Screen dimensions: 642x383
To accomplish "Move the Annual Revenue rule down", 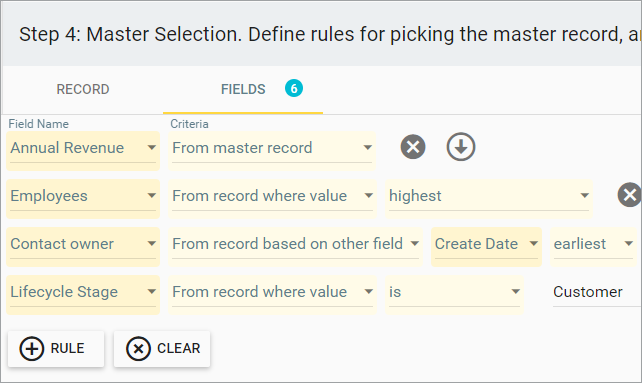I will (x=461, y=147).
